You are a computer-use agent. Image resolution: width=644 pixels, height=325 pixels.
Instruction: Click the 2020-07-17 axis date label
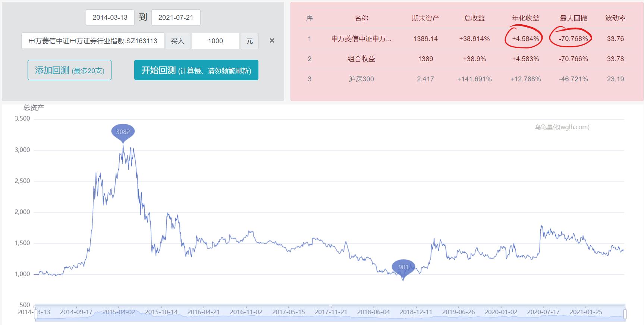tap(543, 312)
